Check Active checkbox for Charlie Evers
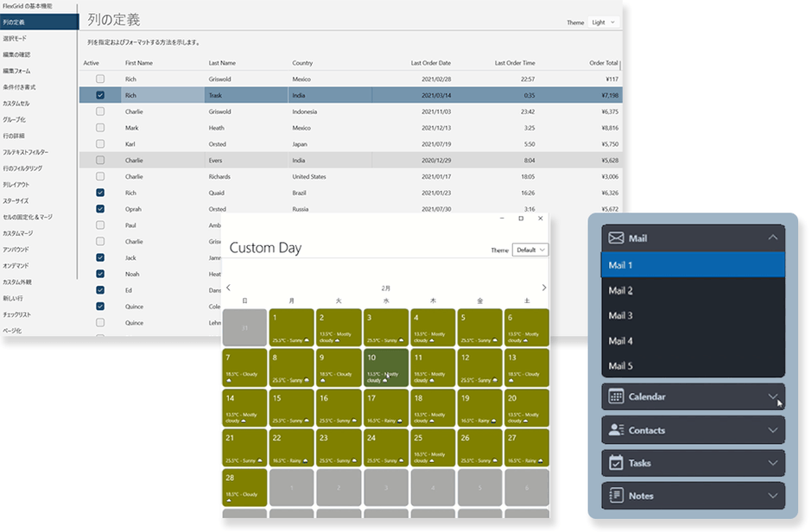 point(100,160)
